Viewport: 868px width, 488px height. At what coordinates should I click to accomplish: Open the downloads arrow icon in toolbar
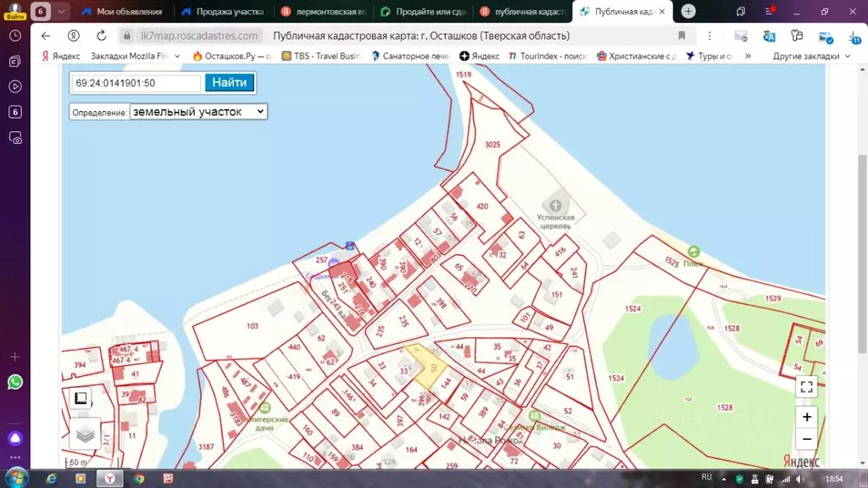pyautogui.click(x=855, y=37)
